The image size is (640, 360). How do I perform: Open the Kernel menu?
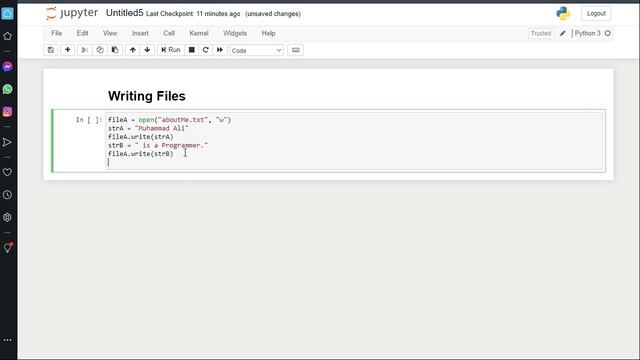(199, 33)
